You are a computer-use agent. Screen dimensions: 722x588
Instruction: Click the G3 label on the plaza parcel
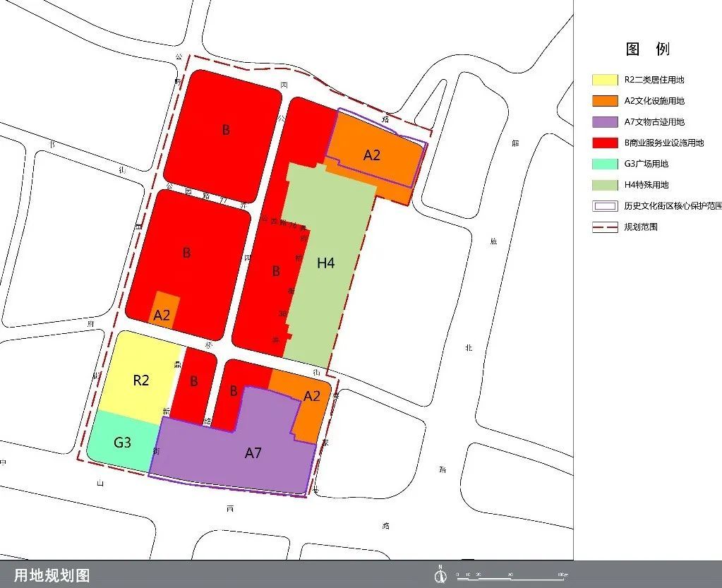[122, 443]
